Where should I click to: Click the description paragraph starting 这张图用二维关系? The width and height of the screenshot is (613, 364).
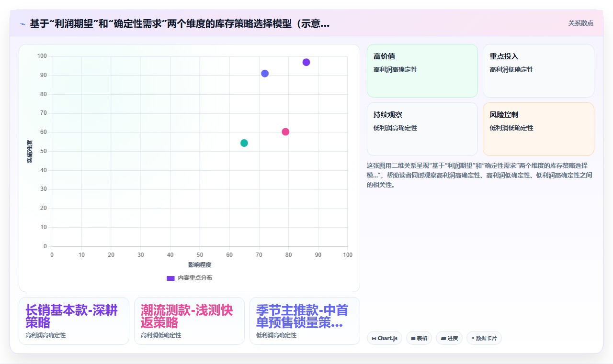(480, 175)
